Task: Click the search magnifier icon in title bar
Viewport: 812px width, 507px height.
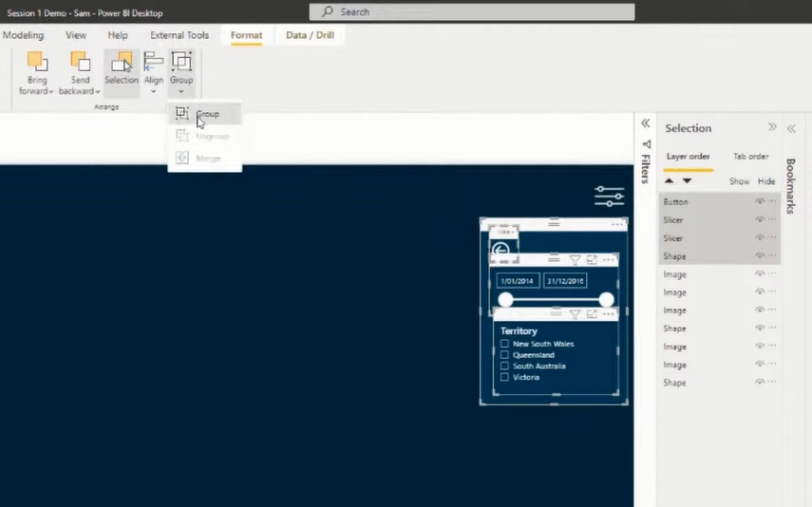Action: pyautogui.click(x=328, y=11)
